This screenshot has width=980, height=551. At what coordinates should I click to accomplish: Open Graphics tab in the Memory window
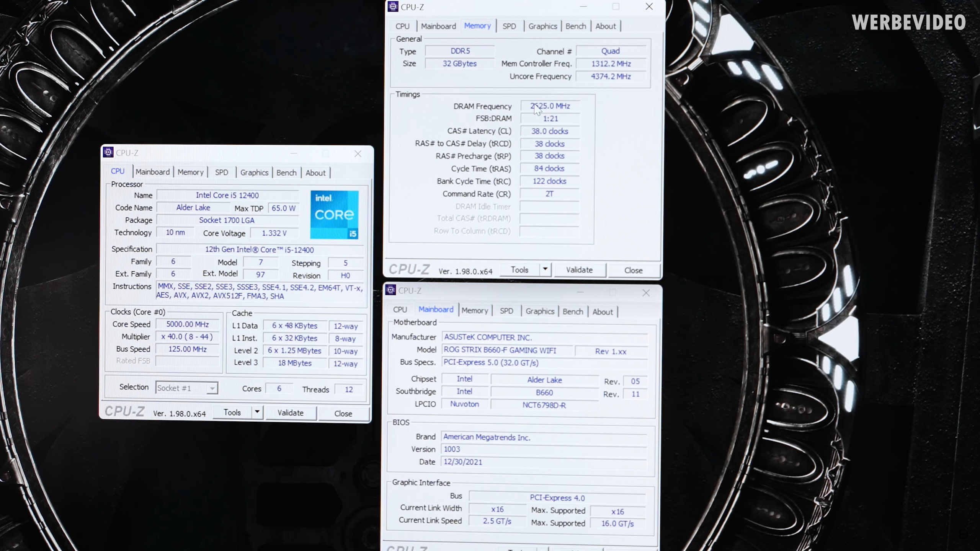(x=542, y=26)
